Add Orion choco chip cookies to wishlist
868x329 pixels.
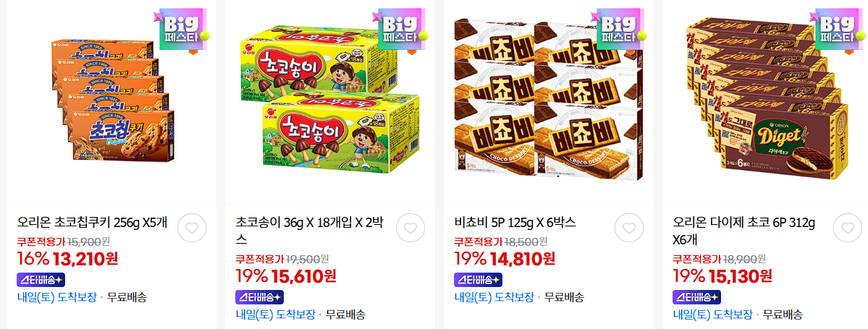192,228
